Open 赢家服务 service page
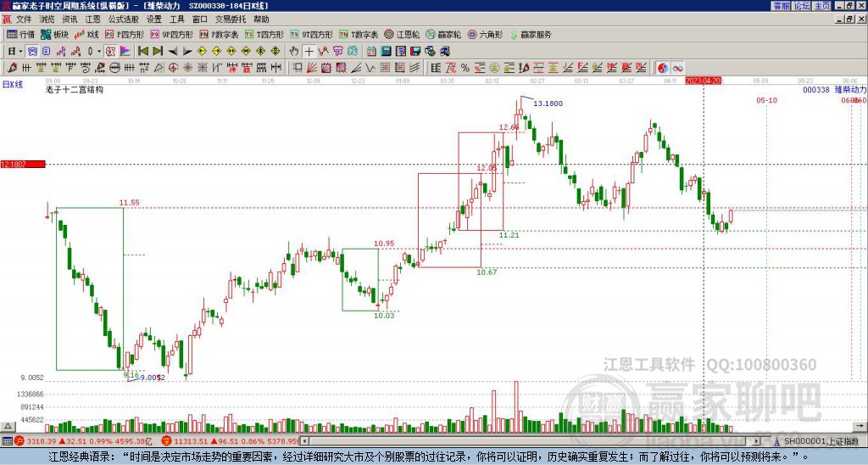Screen dimensions: 868x465 tap(531, 34)
